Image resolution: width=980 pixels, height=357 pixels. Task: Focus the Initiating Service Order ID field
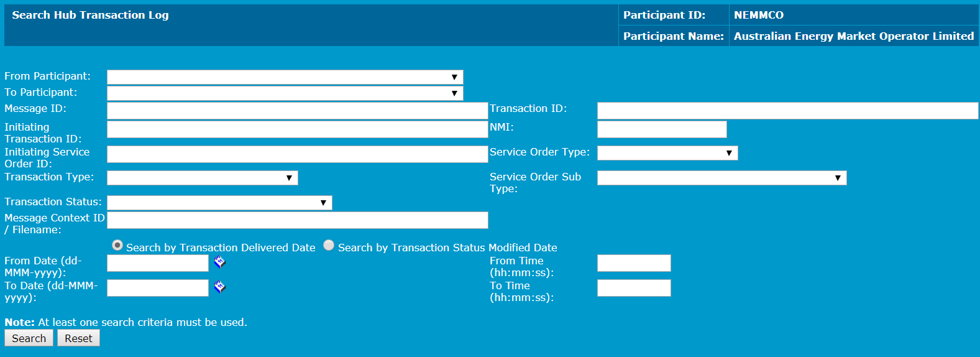pyautogui.click(x=297, y=154)
